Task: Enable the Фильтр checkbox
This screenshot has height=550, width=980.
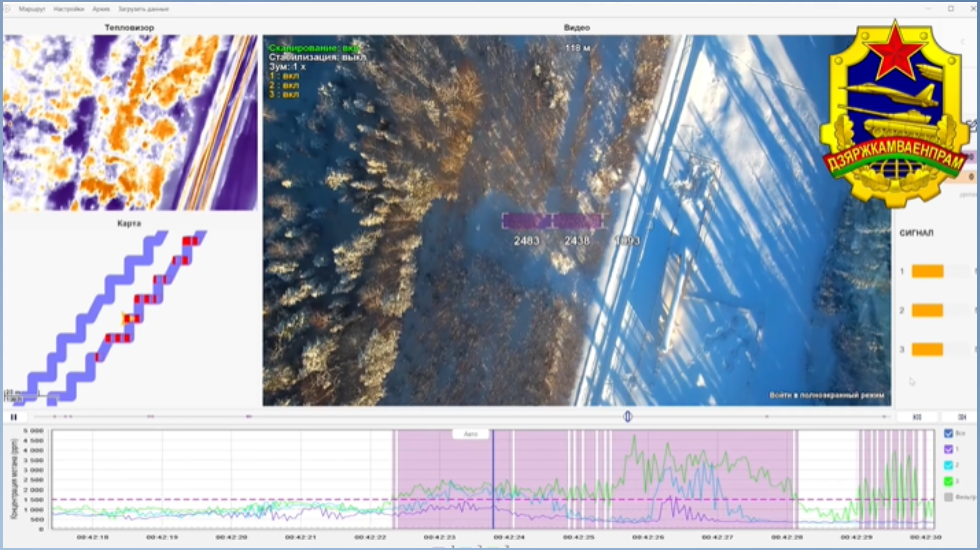Action: 948,497
